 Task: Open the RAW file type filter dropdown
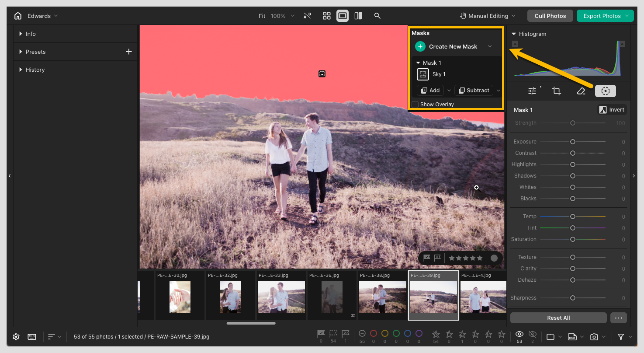tap(575, 337)
